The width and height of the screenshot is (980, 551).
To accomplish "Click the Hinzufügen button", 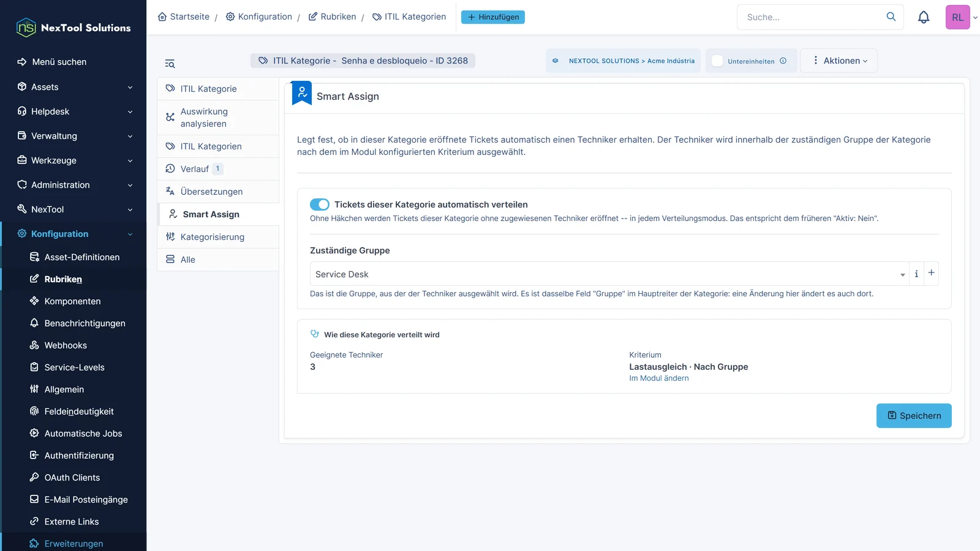I will [493, 17].
